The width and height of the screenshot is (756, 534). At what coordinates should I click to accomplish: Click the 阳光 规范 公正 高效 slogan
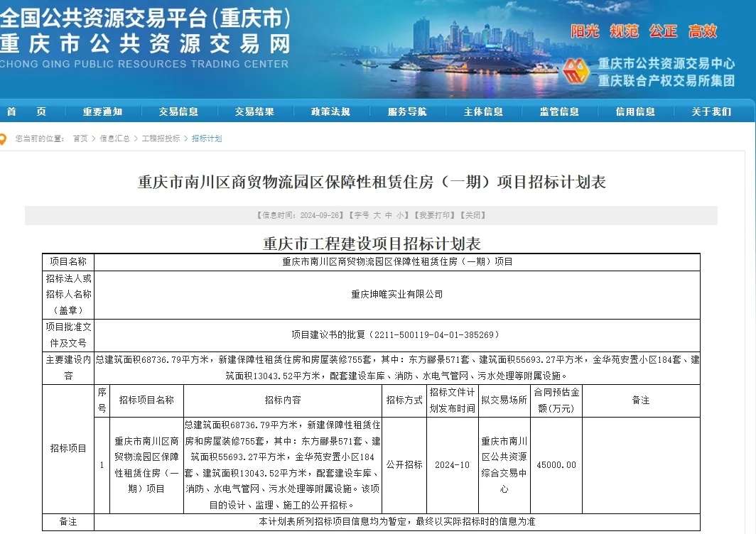[644, 31]
